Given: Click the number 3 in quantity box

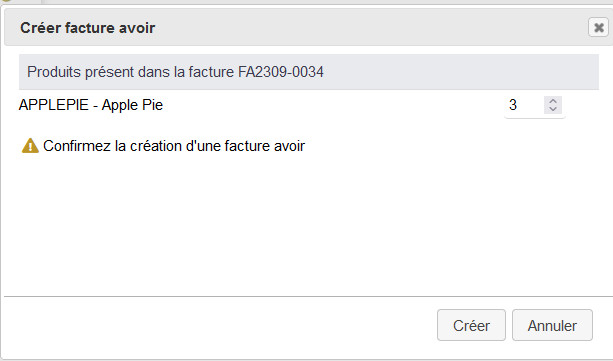Looking at the screenshot, I should tap(513, 105).
